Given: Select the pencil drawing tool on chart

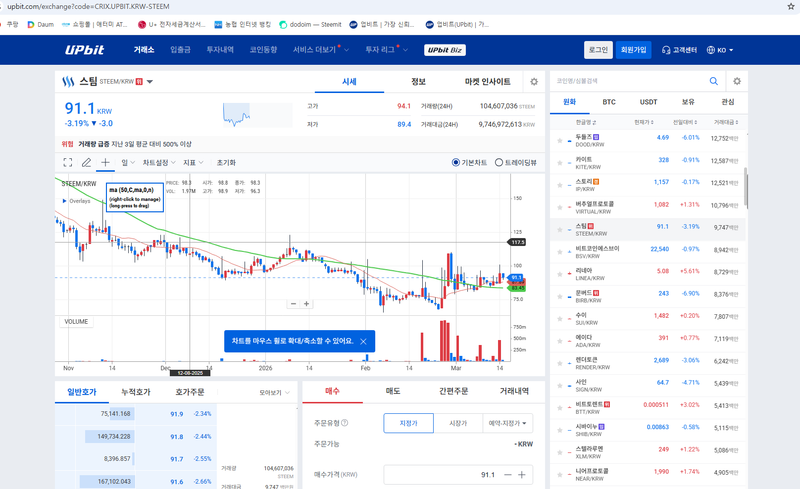Looking at the screenshot, I should [x=87, y=162].
